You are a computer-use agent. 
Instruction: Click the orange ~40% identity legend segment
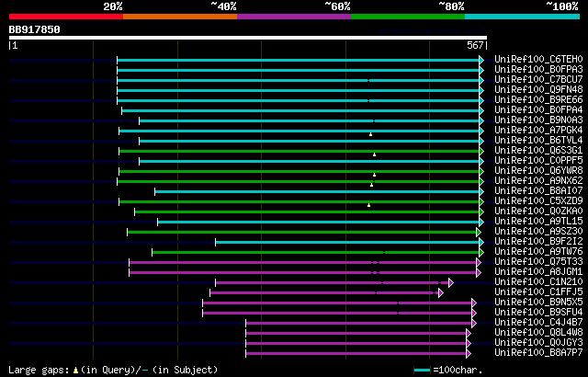tap(180, 17)
